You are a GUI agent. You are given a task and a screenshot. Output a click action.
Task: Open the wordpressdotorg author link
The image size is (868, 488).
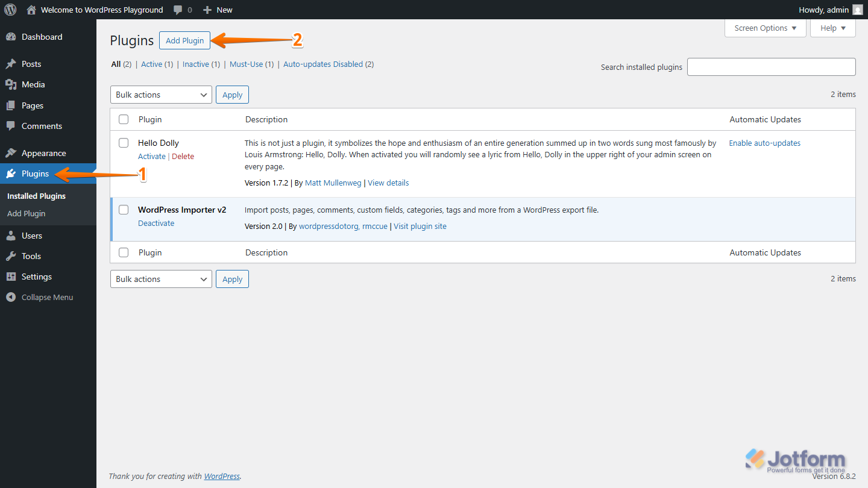point(329,226)
